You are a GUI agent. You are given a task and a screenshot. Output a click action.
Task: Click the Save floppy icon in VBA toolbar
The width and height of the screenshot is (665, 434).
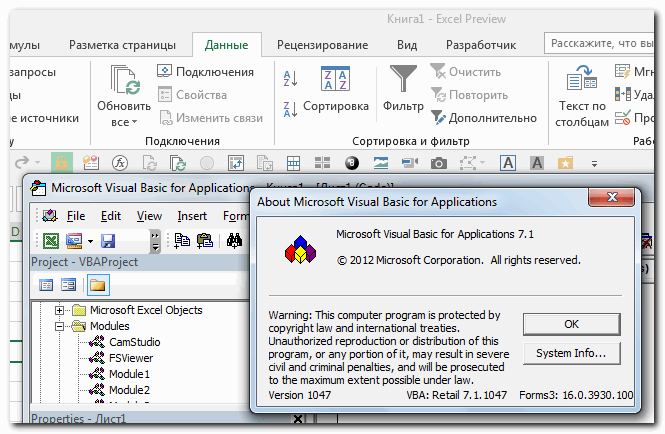pos(108,241)
